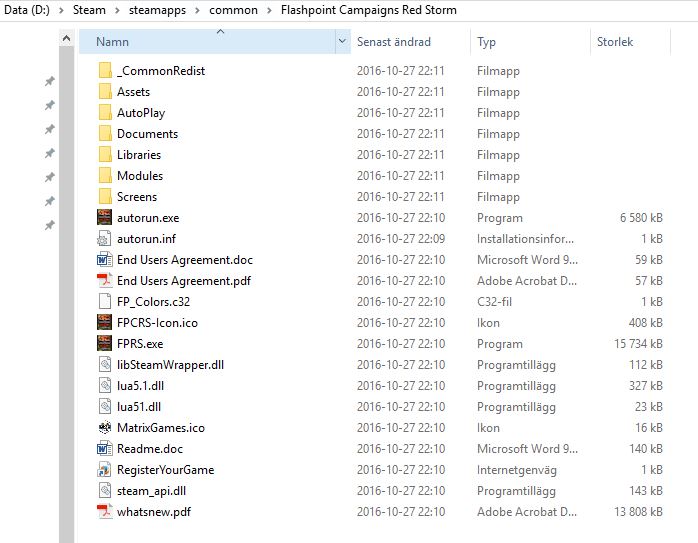Go to steamapps folder in breadcrumb
This screenshot has width=698, height=543.
click(158, 10)
